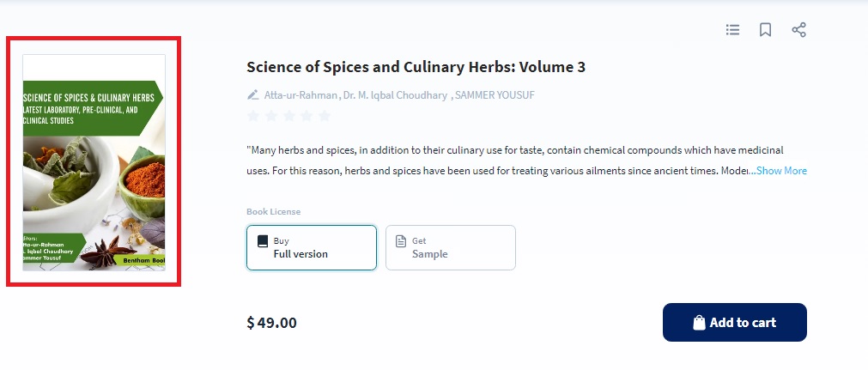Rate the book three stars
The image size is (868, 370).
coord(288,116)
